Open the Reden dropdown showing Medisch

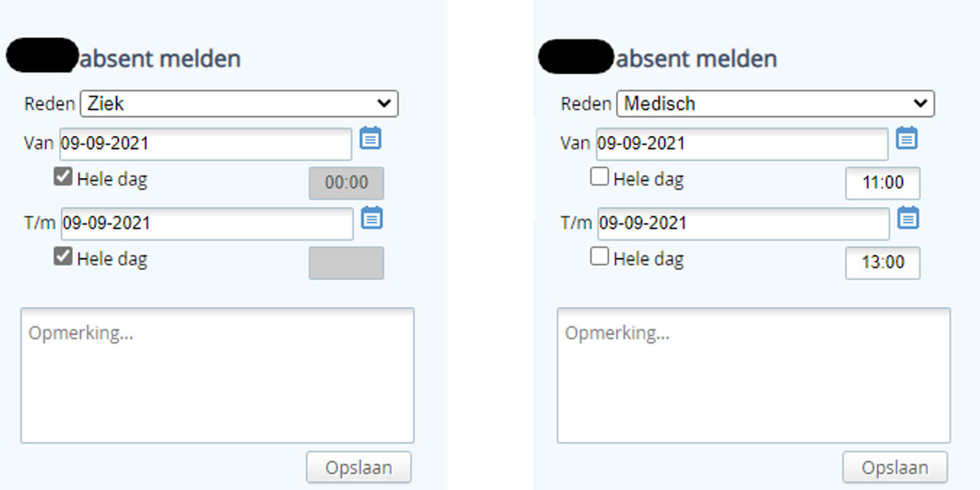(x=776, y=104)
